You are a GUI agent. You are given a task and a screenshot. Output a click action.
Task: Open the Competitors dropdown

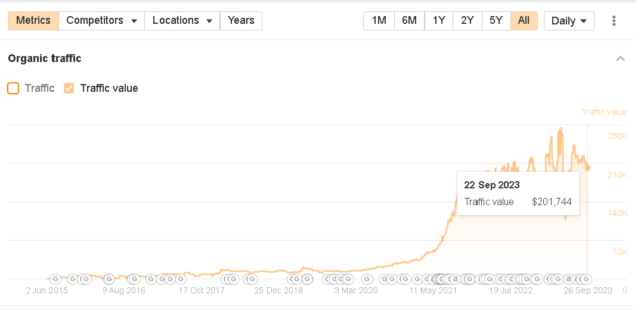101,21
